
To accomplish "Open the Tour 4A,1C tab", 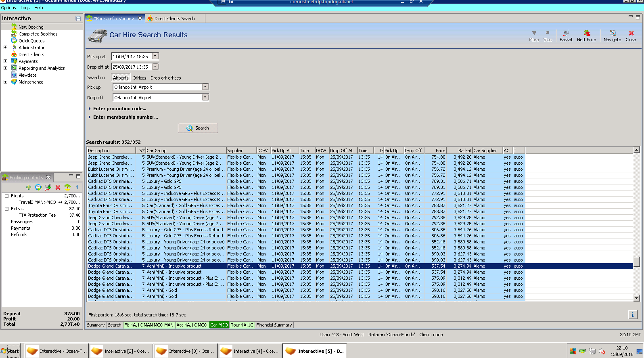I will [242, 325].
